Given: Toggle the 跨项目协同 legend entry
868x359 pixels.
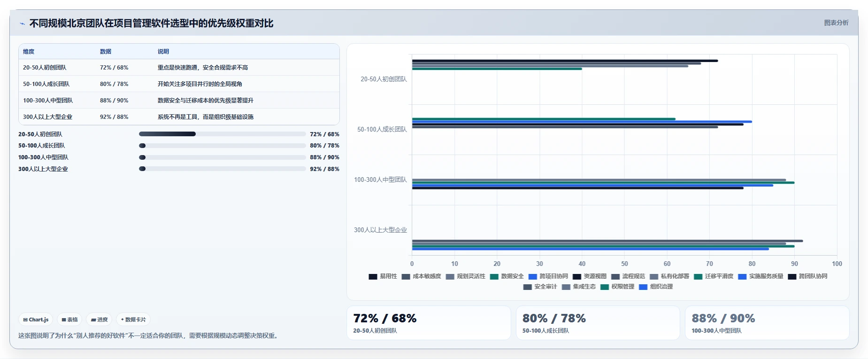Looking at the screenshot, I should click(548, 276).
